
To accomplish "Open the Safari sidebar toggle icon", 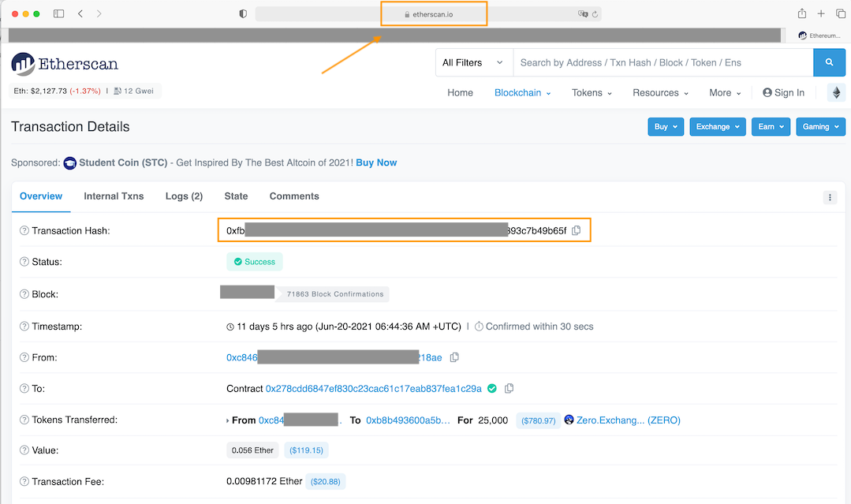I will [58, 13].
